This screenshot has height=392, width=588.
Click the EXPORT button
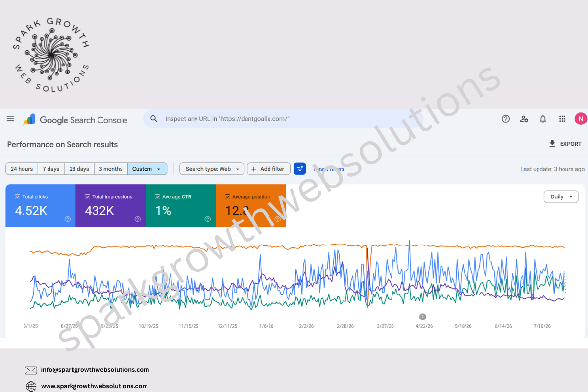pos(565,144)
